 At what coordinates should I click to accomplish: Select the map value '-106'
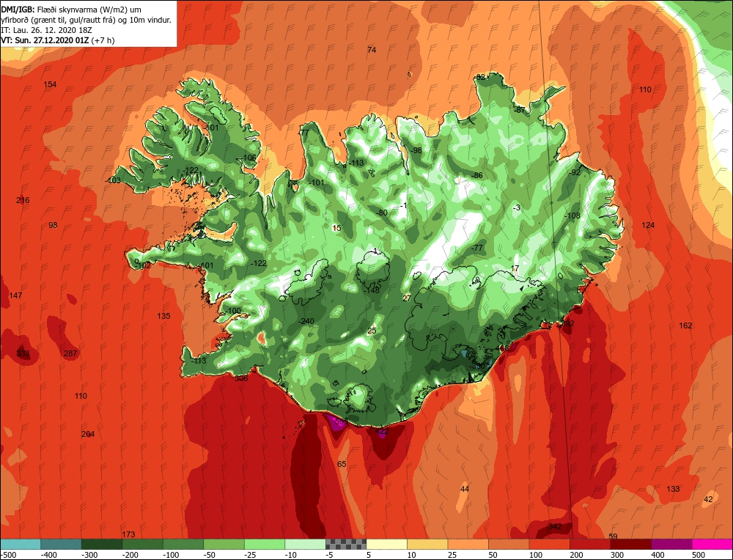(x=248, y=158)
